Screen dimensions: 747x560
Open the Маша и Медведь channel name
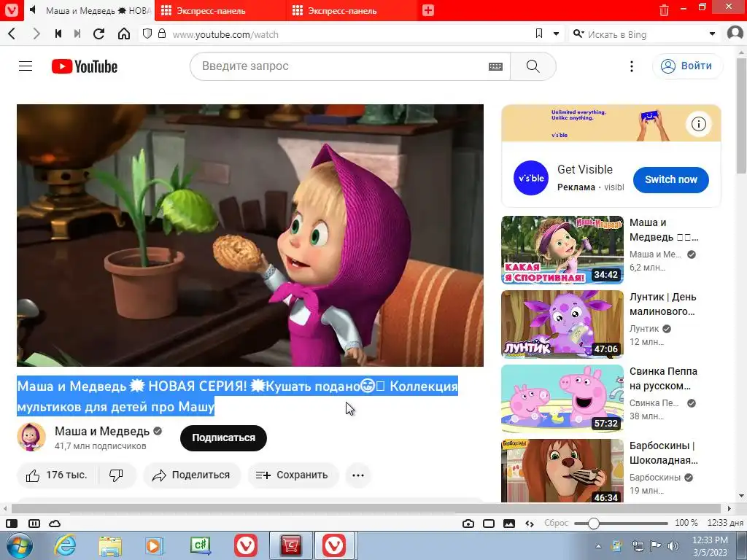[102, 431]
